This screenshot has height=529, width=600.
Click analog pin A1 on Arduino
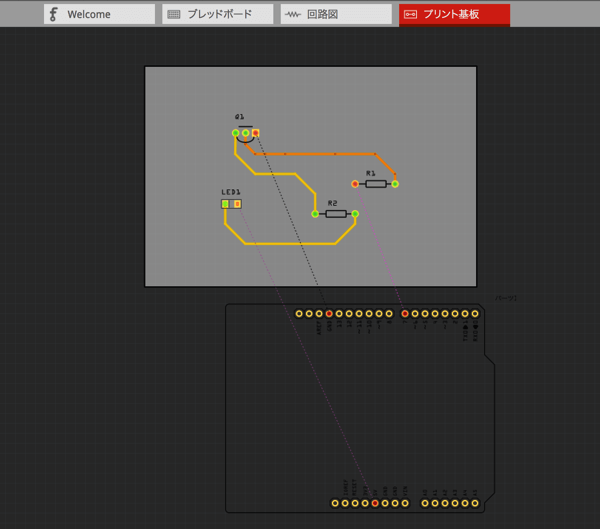coord(435,503)
